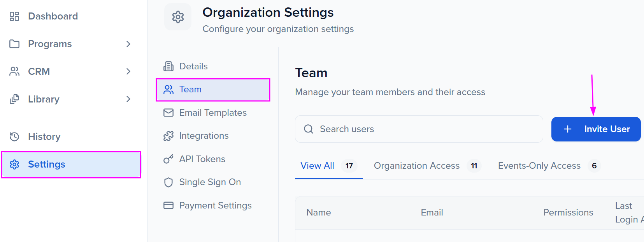
Task: Click the Email Templates envelope icon
Action: tap(168, 113)
